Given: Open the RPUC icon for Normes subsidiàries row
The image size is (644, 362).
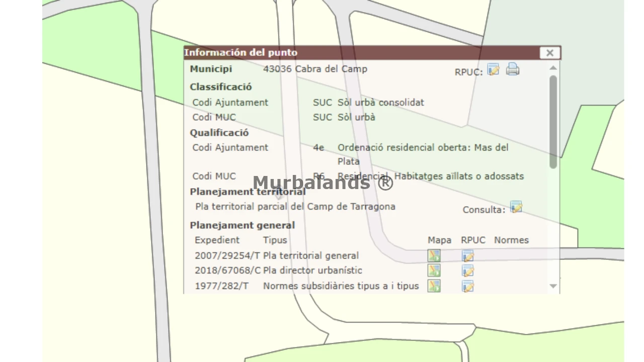Looking at the screenshot, I should [x=468, y=286].
